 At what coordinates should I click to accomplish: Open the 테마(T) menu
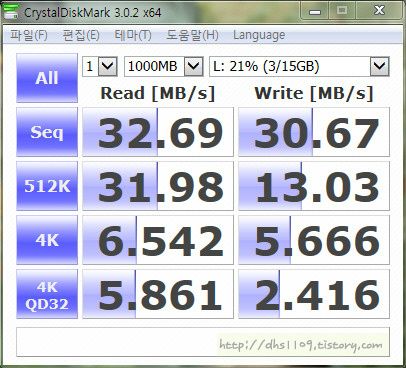point(133,35)
